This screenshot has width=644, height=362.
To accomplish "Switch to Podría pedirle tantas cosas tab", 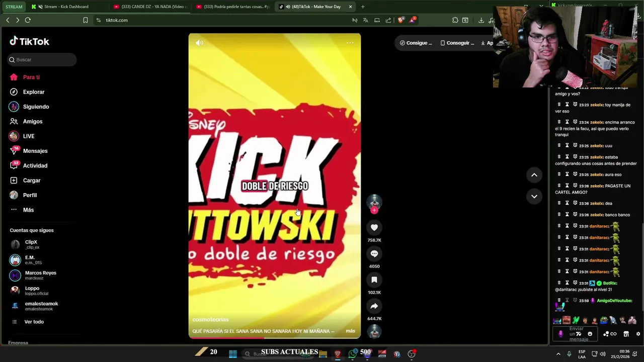I will click(233, 7).
